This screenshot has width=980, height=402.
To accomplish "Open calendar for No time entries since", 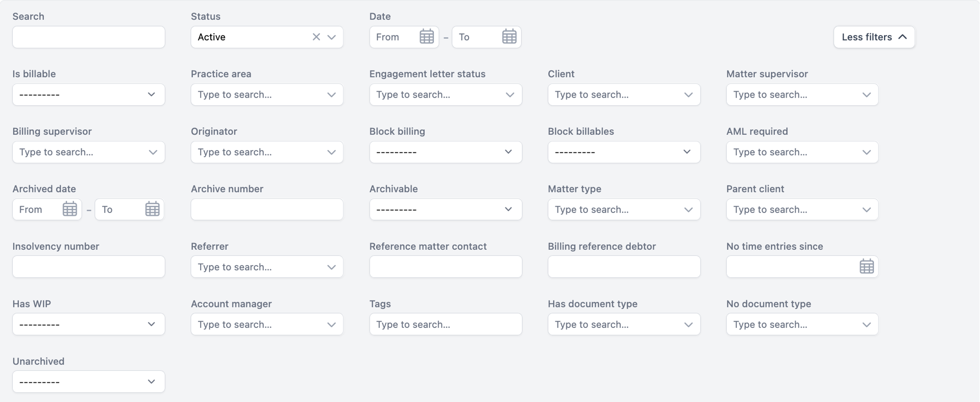I will click(867, 267).
